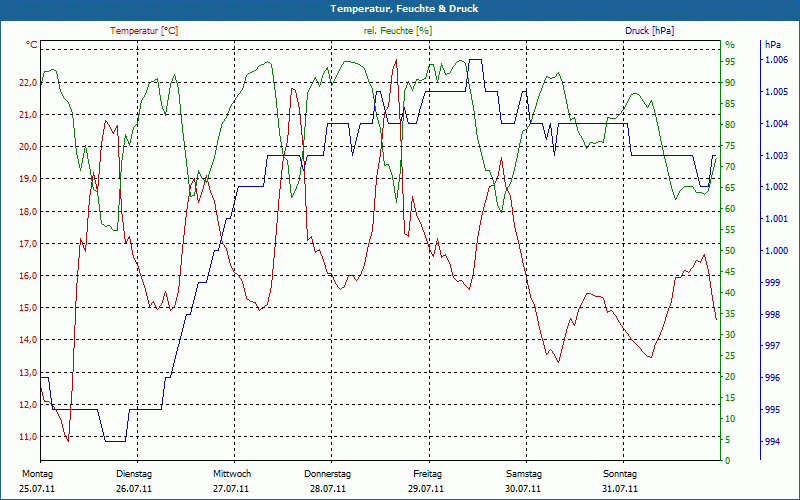The height and width of the screenshot is (500, 800).
Task: Click the '22,0' temperature axis value
Action: (x=28, y=83)
